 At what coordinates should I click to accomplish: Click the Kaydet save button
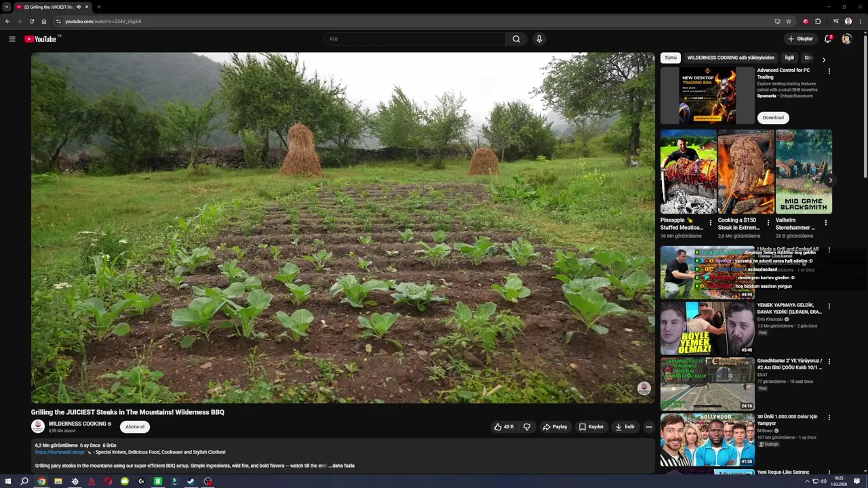point(591,427)
